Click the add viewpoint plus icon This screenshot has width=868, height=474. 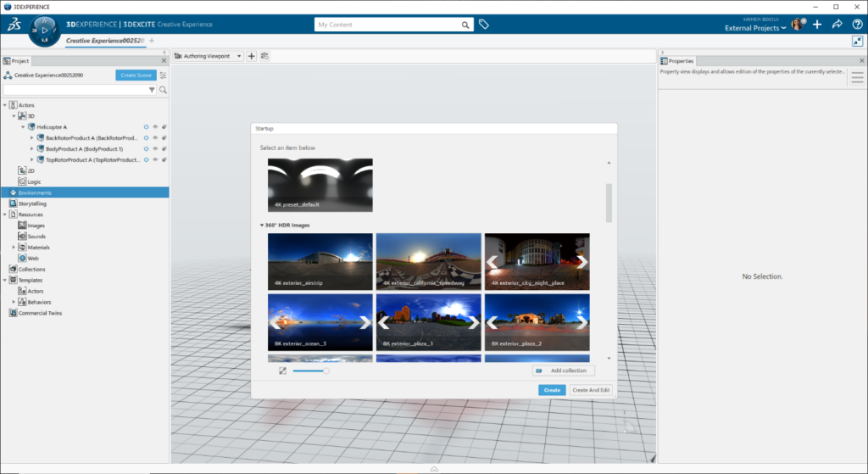[x=251, y=56]
